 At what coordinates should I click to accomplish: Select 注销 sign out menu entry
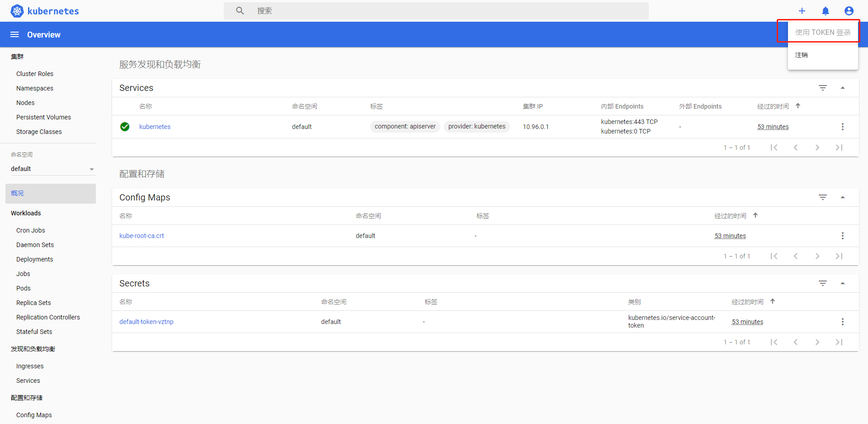(x=823, y=55)
